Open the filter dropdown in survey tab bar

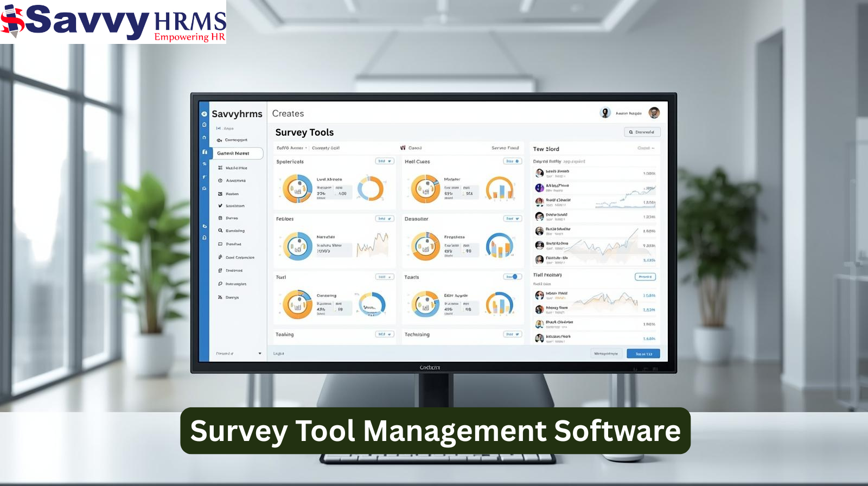(x=292, y=148)
